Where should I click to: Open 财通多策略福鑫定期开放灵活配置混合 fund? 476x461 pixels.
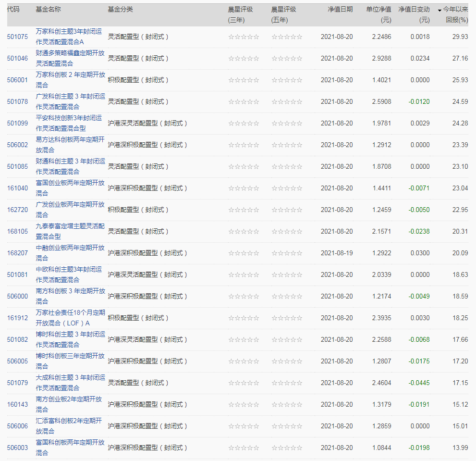70,58
